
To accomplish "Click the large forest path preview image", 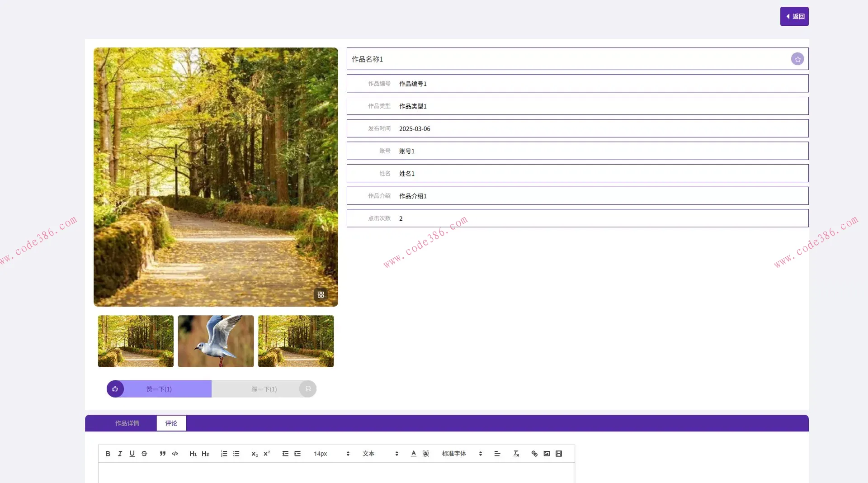I will tap(216, 177).
